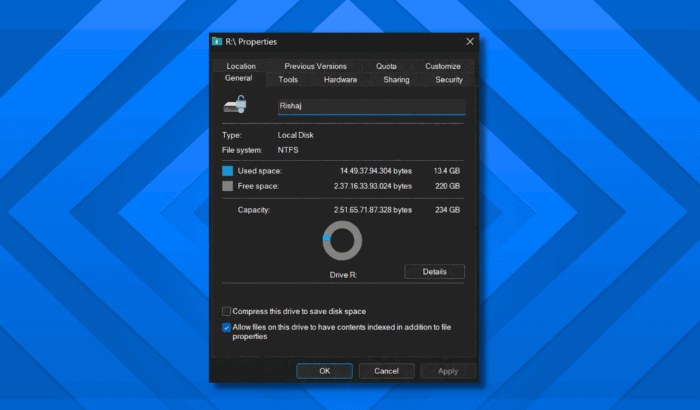The image size is (700, 410).
Task: Click the 13.4 GB used value
Action: pos(446,171)
